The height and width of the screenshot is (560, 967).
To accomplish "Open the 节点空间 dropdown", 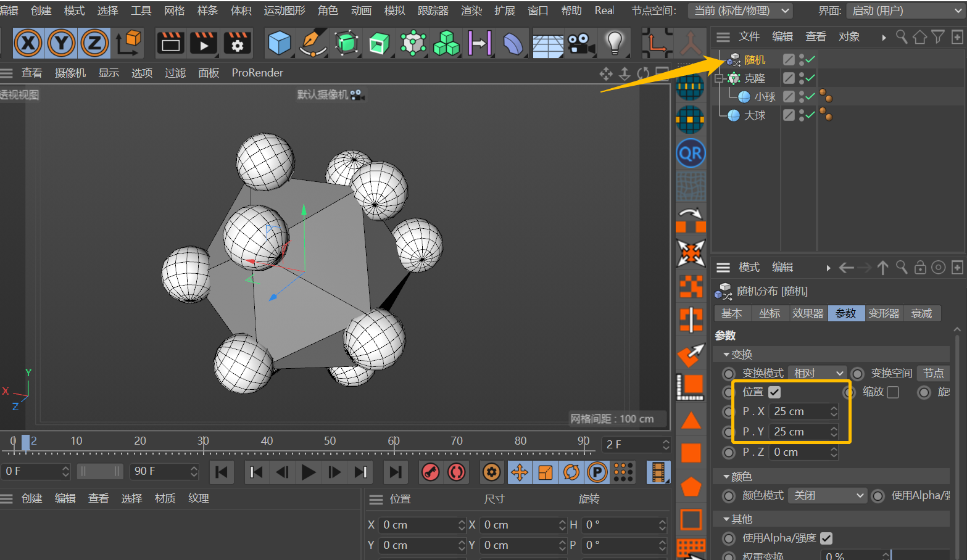I will click(741, 11).
